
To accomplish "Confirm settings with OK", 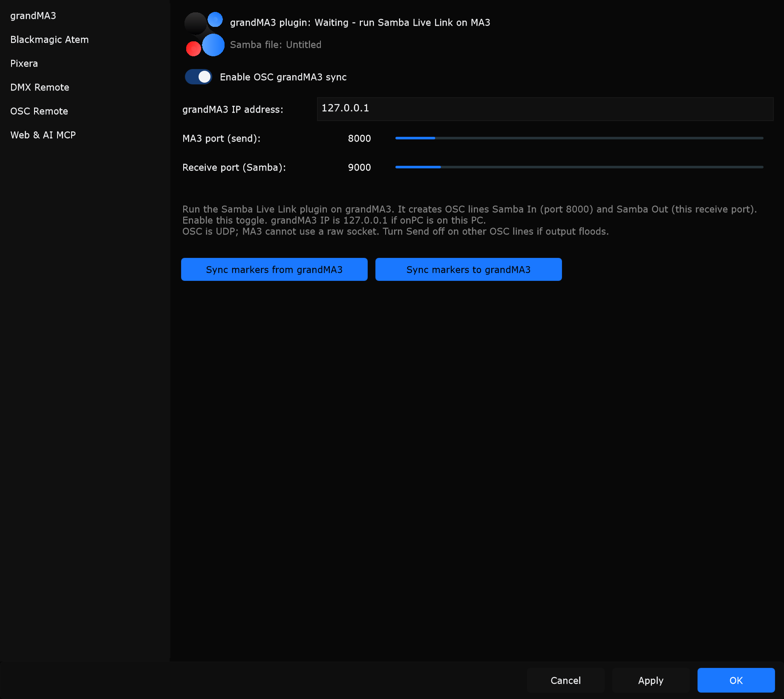I will [x=736, y=680].
